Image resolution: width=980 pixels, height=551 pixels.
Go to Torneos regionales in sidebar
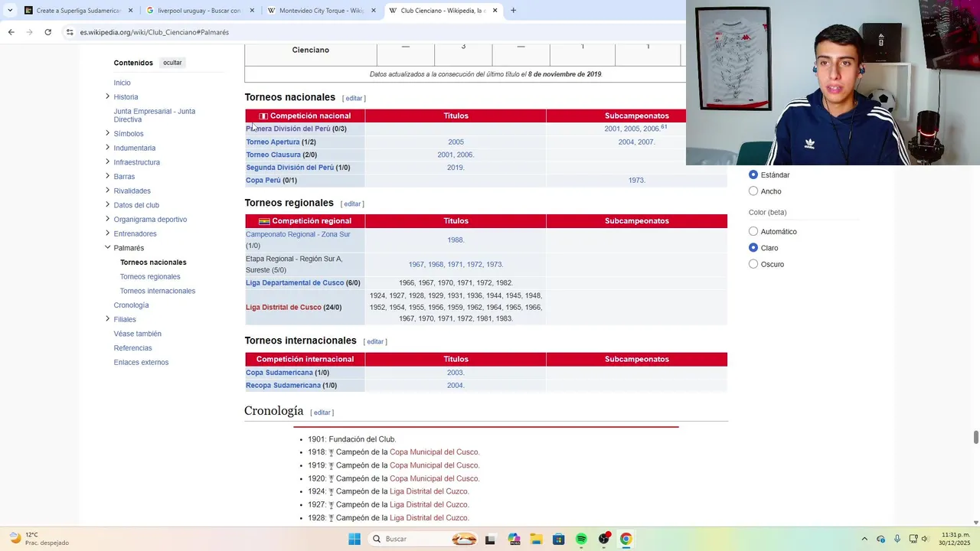coord(150,276)
